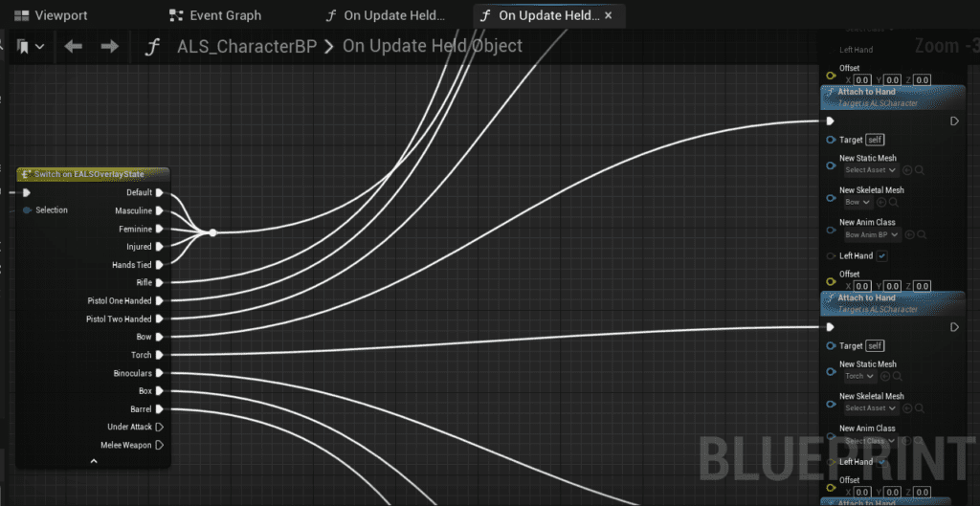Image resolution: width=980 pixels, height=506 pixels.
Task: Browse to Torch static mesh magnifier
Action: 898,376
